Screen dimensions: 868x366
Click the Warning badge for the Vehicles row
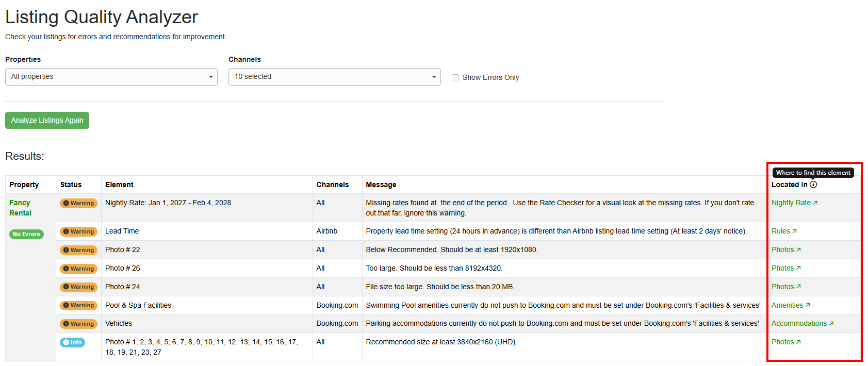[x=79, y=324]
